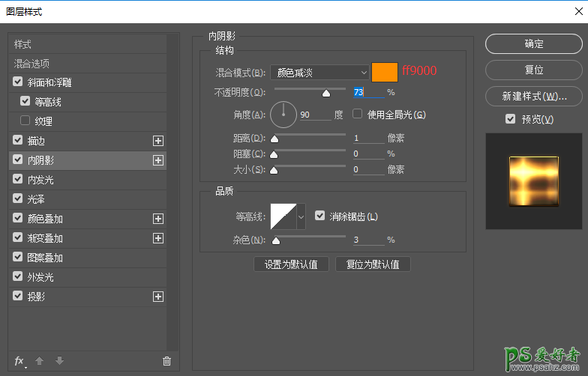588x376 pixels.
Task: Open the fx effects menu icon
Action: [x=20, y=361]
